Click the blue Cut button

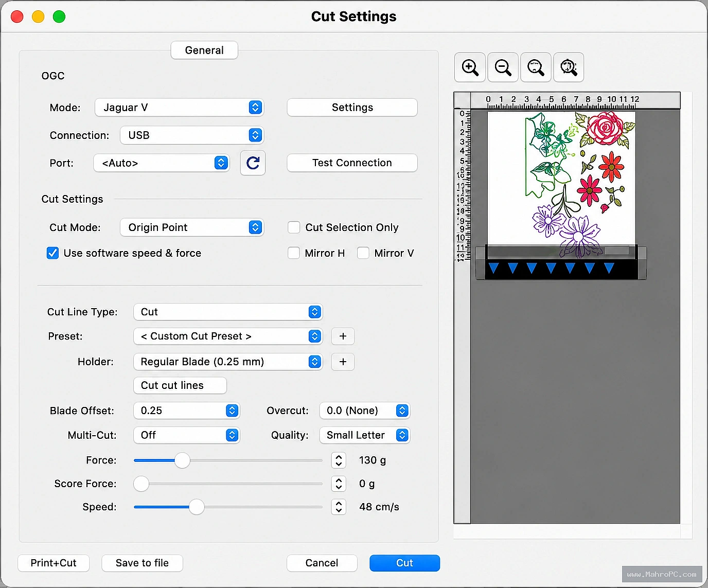404,563
